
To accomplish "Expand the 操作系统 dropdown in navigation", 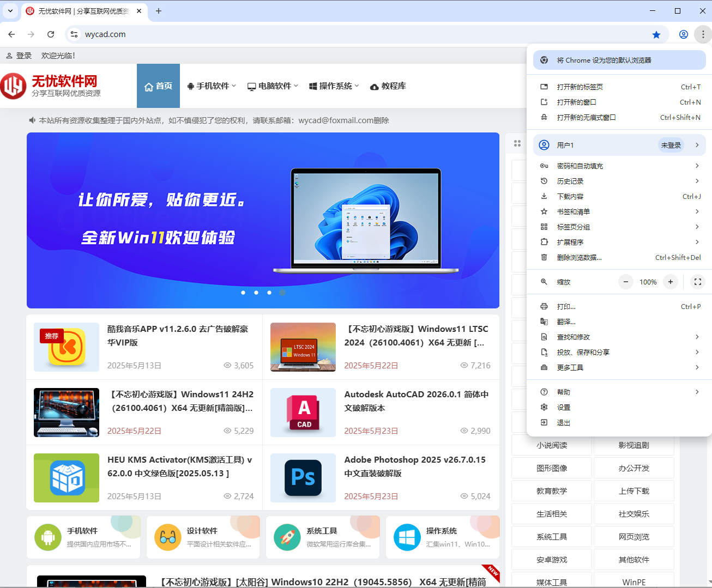I will click(x=333, y=86).
